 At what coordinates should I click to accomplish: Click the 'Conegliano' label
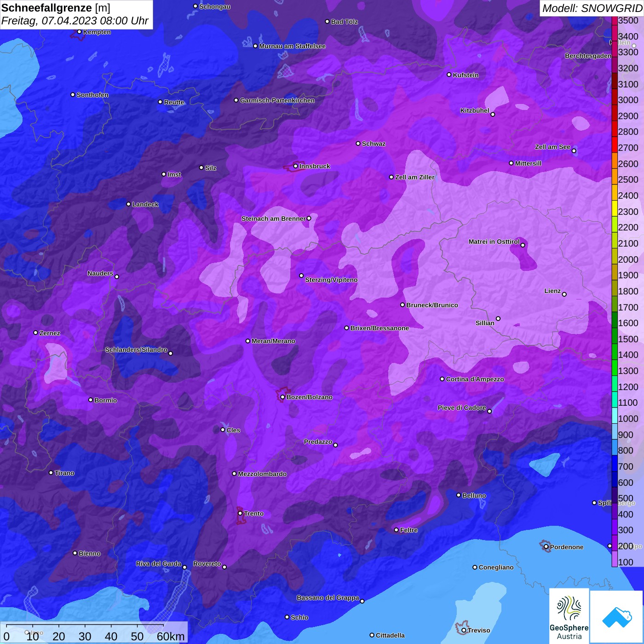pos(496,567)
